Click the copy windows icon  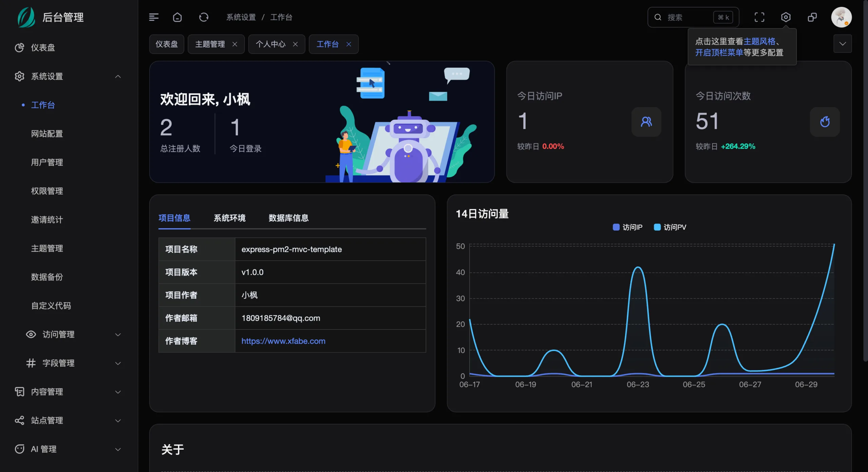coord(812,17)
